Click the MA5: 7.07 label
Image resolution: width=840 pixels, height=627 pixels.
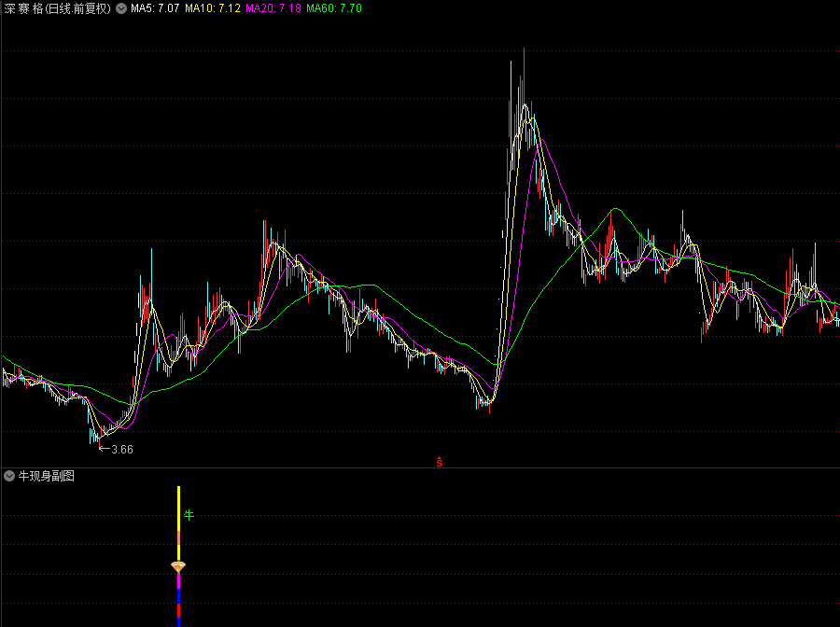tap(155, 8)
